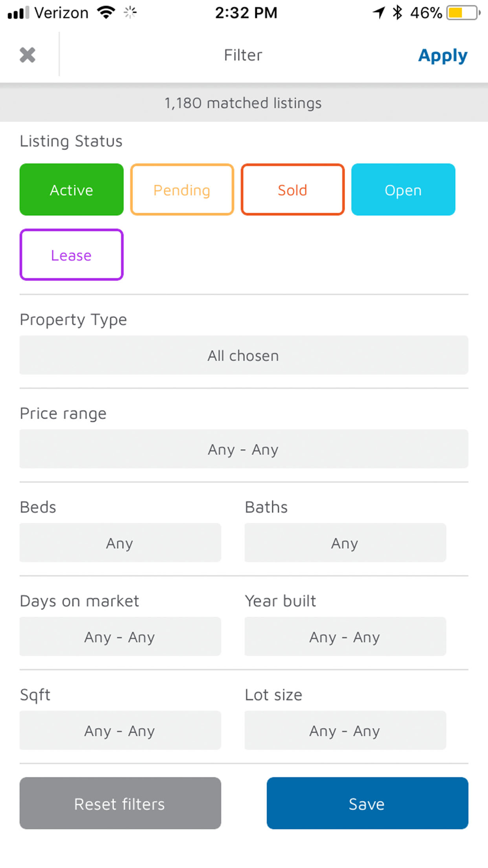Screen dimensions: 488x868
Task: Enable the Lease listing status
Action: point(72,255)
